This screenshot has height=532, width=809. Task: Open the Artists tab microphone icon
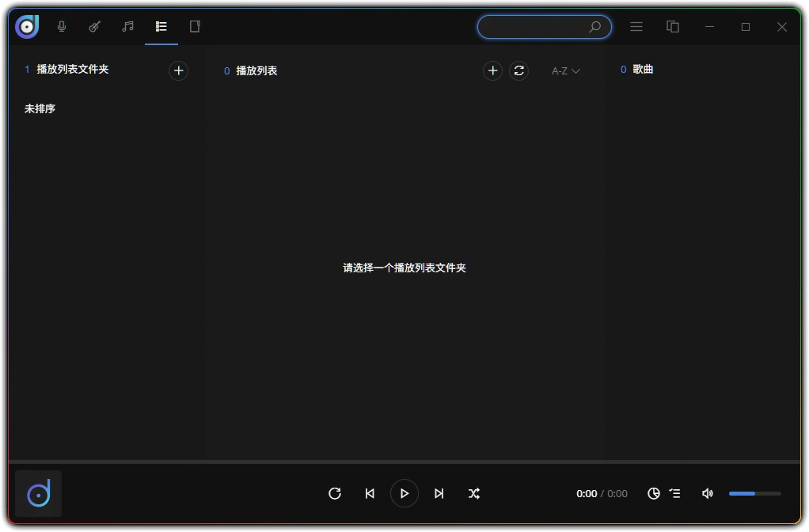(62, 26)
